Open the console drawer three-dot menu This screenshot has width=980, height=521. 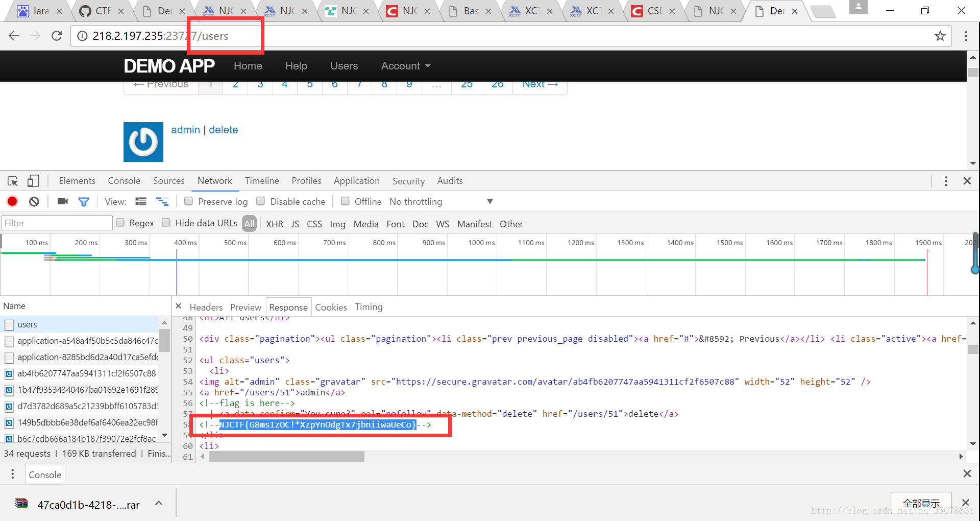(13, 475)
